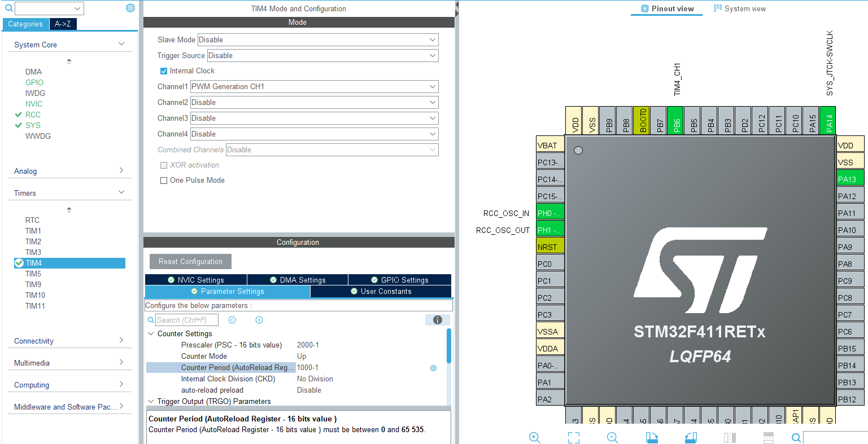Switch to the A->Z tab
This screenshot has width=868, height=444.
[x=63, y=24]
